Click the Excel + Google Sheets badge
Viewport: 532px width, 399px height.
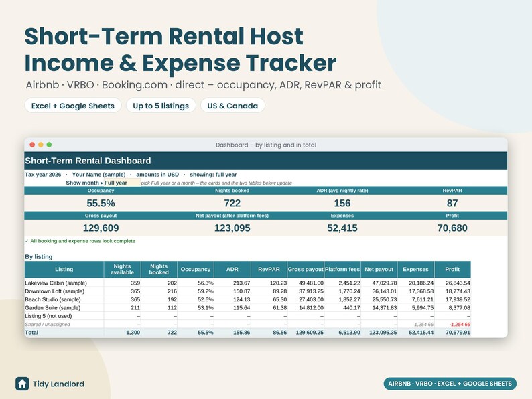(73, 106)
